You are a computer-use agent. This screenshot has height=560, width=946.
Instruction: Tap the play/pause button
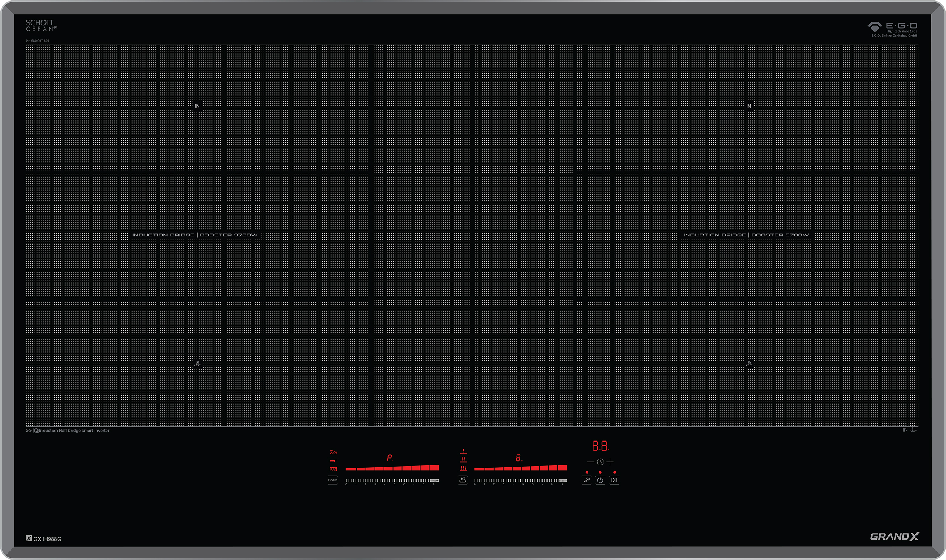coord(614,480)
